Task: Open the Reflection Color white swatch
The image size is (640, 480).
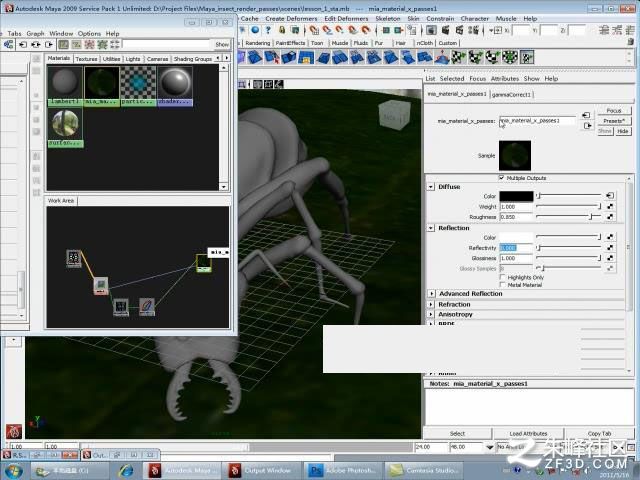Action: 516,237
